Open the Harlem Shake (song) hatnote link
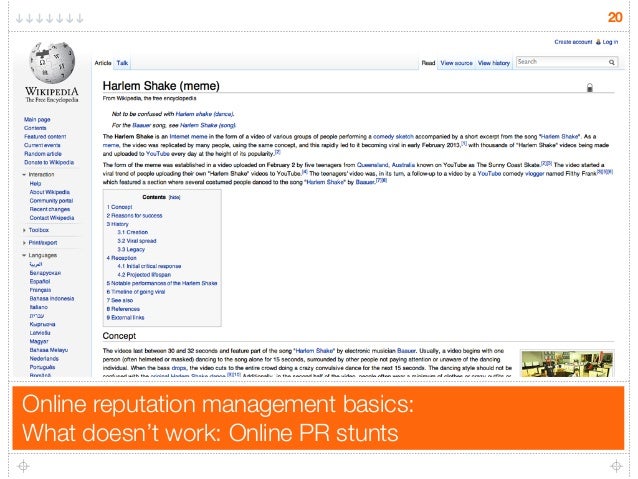 click(208, 125)
